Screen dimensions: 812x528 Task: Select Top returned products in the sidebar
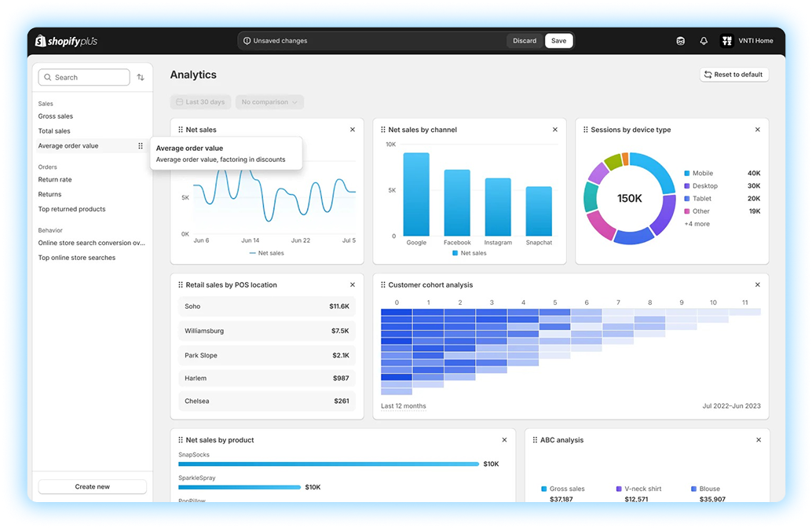click(71, 209)
